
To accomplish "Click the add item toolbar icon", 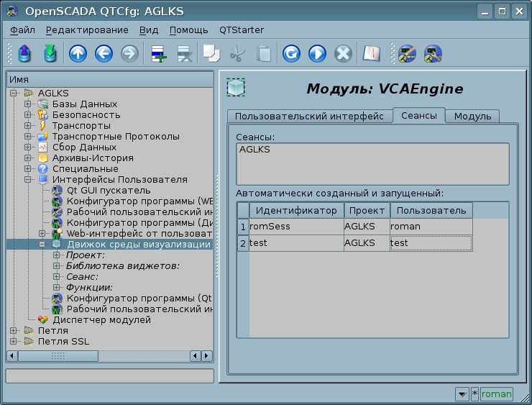I will [x=157, y=54].
